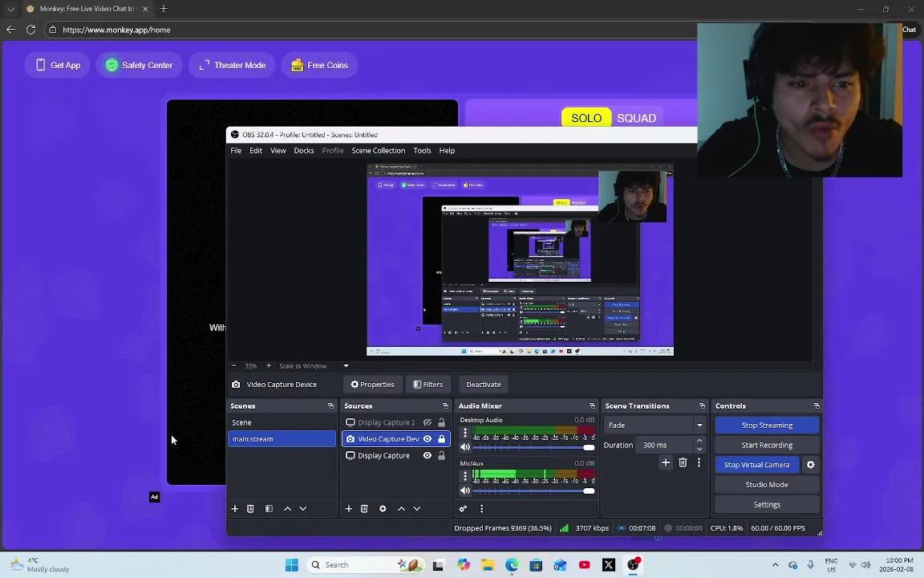Open Scale to Window dropdown arrow
924x578 pixels.
point(346,366)
